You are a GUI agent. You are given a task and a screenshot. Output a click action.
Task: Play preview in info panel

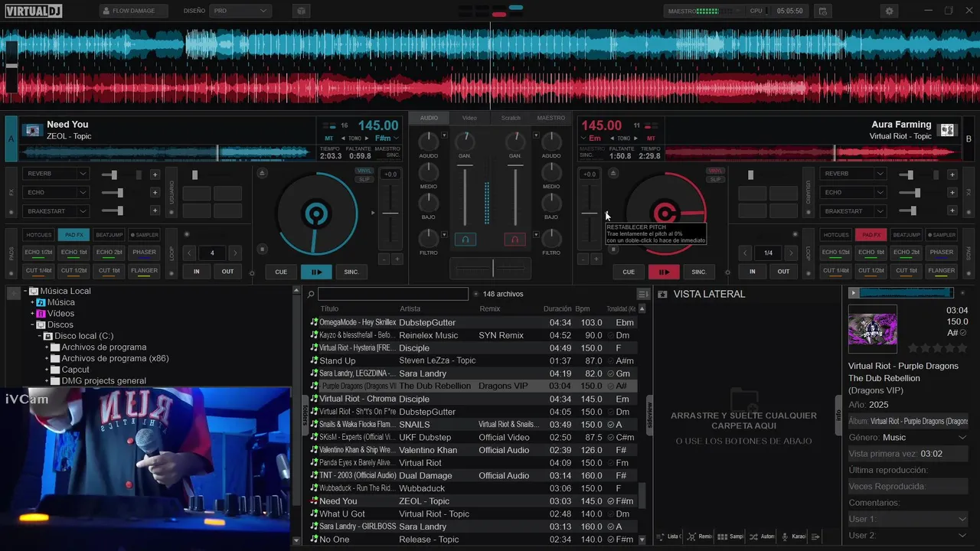tap(853, 293)
